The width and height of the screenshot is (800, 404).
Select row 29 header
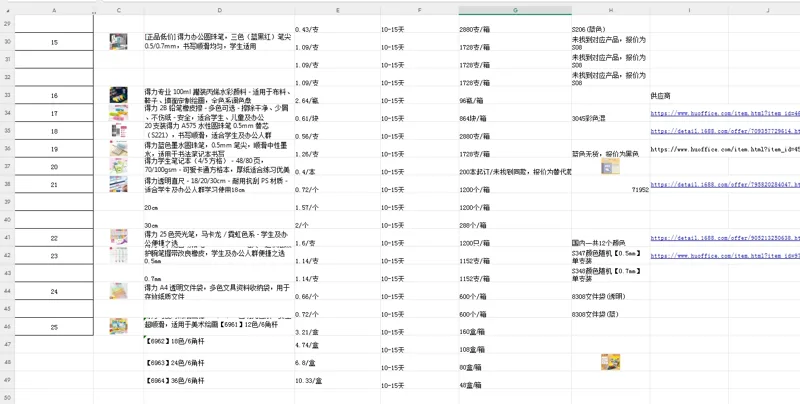(x=7, y=24)
